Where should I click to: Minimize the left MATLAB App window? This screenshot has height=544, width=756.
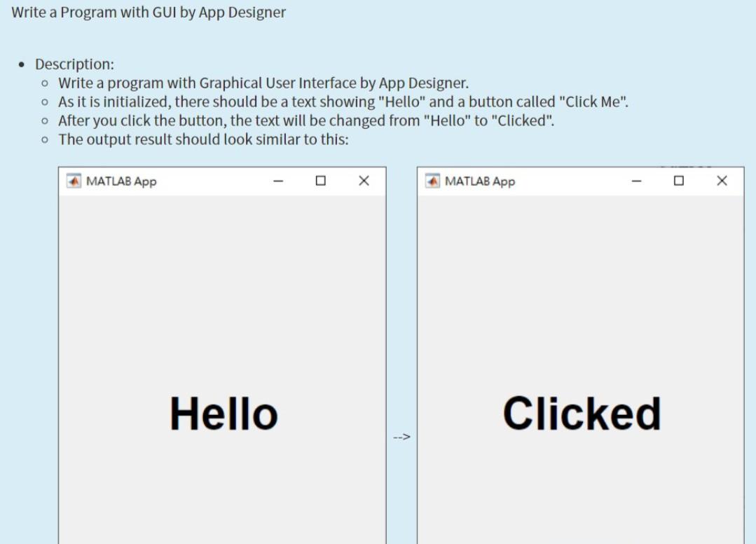click(278, 181)
